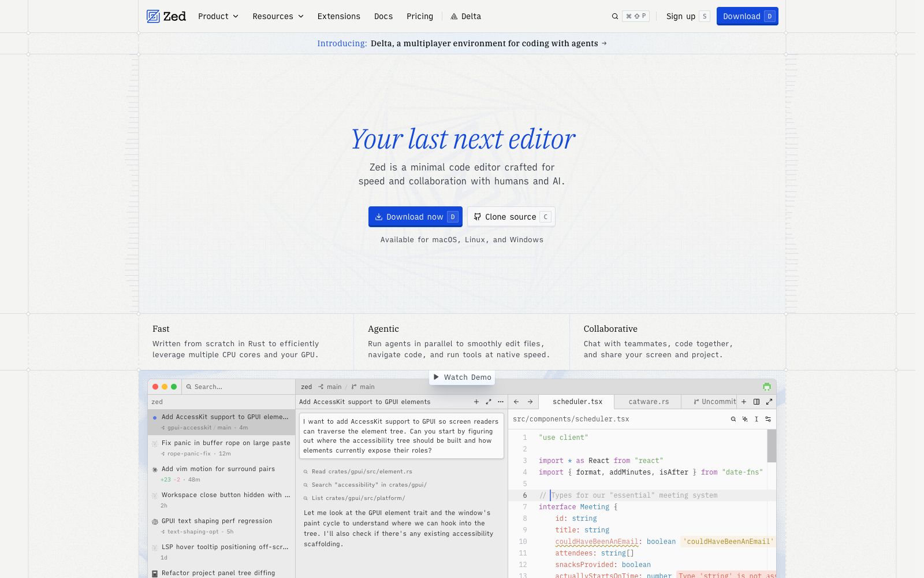Open the Delta nav item
This screenshot has height=578, width=924.
tap(465, 16)
